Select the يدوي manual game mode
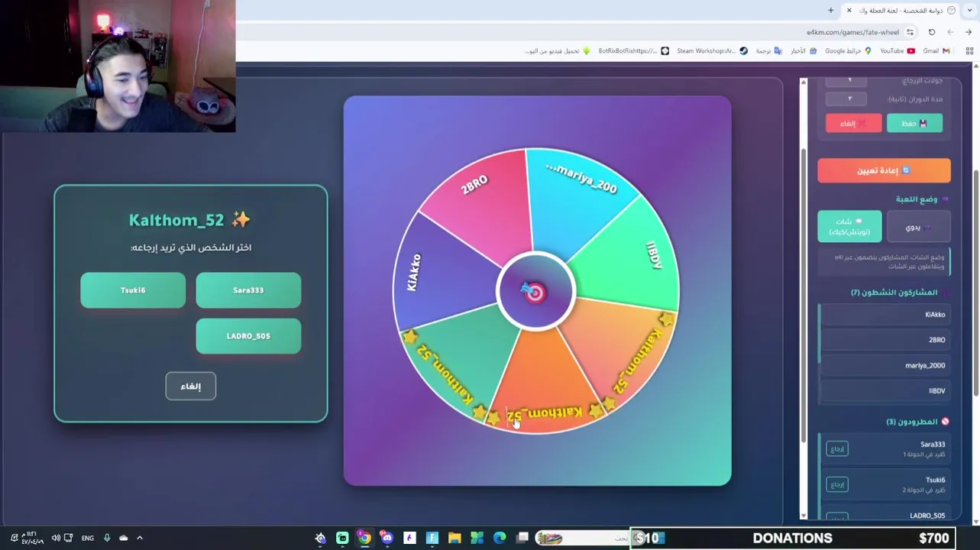 (919, 227)
